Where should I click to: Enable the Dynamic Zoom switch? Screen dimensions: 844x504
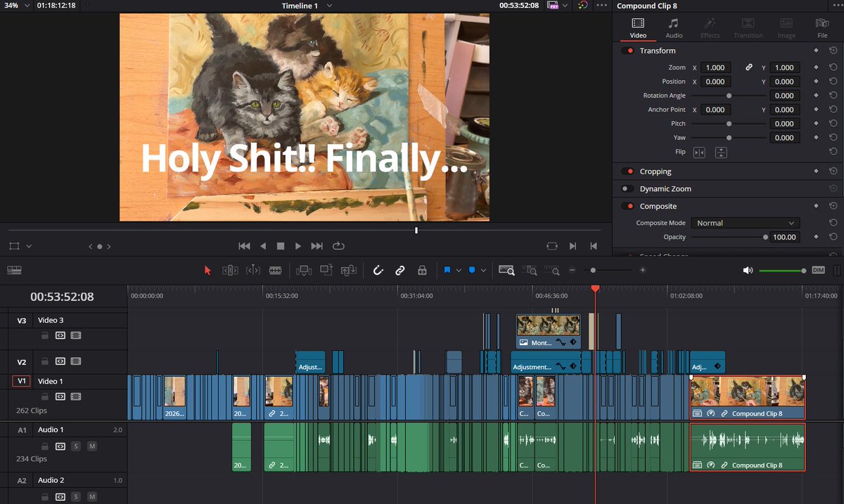click(x=627, y=189)
